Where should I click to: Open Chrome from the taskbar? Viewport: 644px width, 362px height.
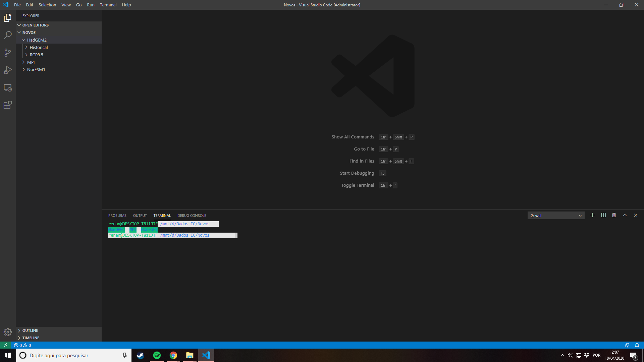coord(173,355)
